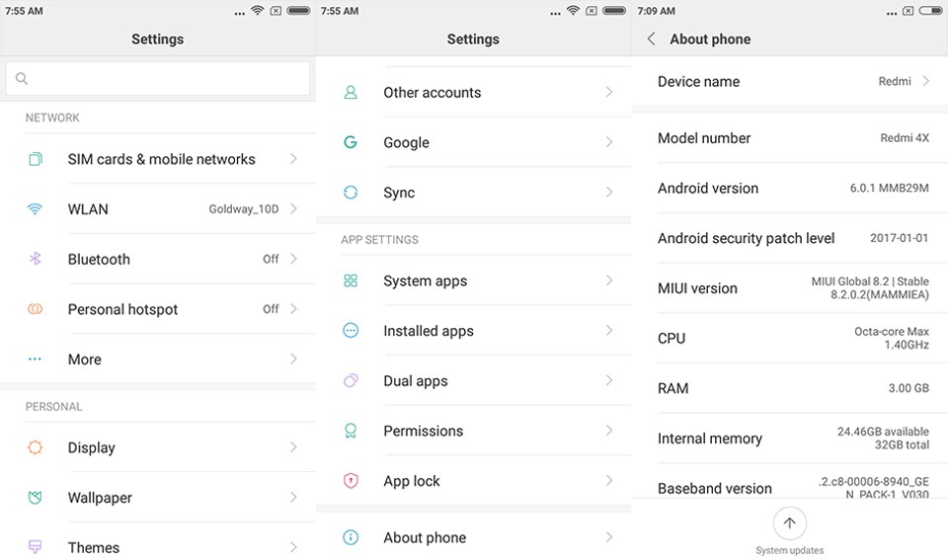Tap the Other accounts person icon

point(351,93)
